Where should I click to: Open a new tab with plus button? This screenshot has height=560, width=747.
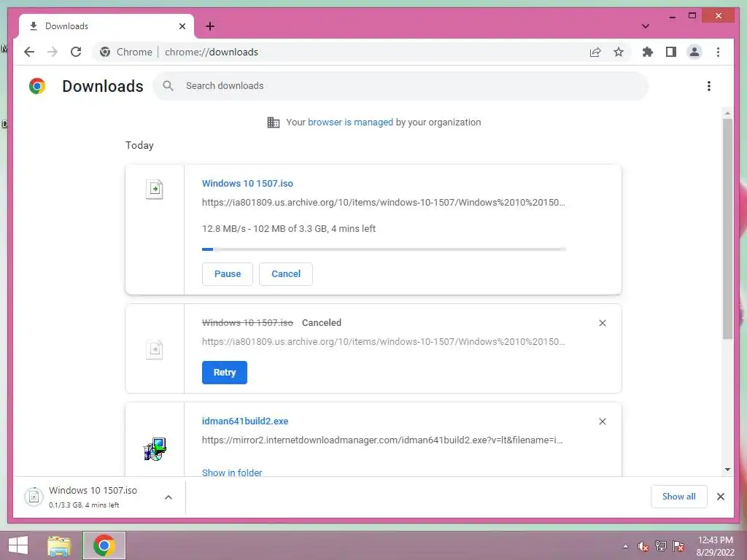click(210, 26)
